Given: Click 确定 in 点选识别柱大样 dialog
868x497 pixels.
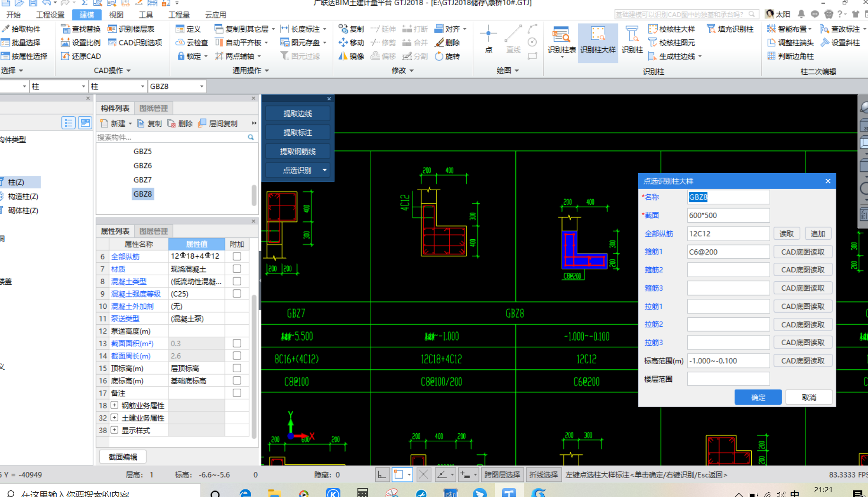Looking at the screenshot, I should pyautogui.click(x=758, y=397).
